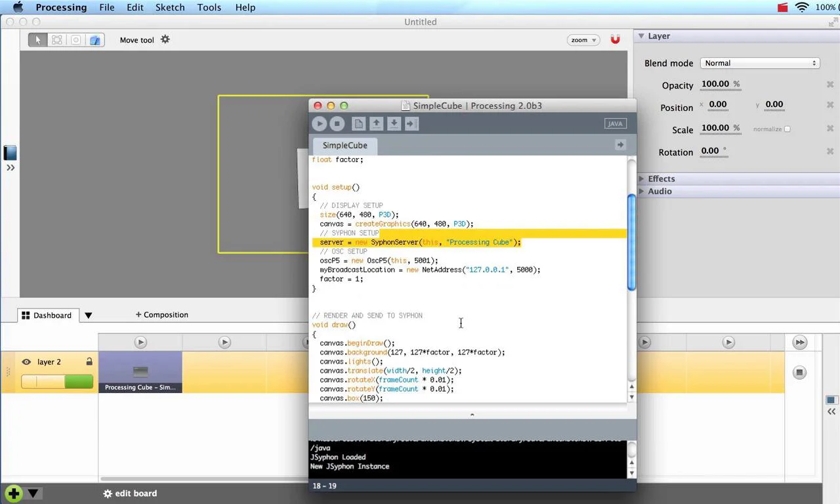Reset Rotation value with X icon

tap(830, 151)
